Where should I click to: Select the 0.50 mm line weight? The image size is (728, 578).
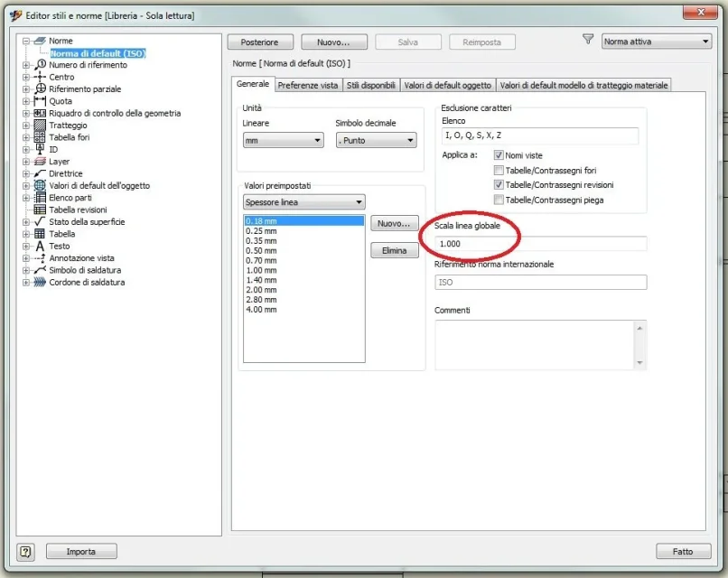click(303, 251)
